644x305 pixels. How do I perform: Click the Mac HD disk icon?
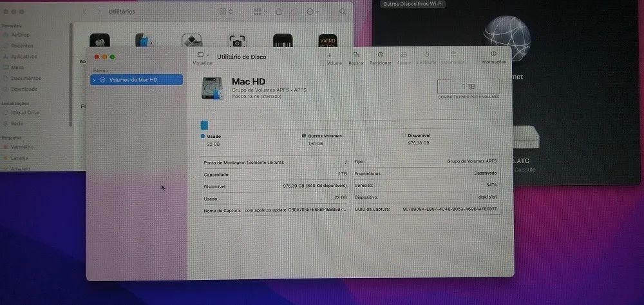point(213,88)
